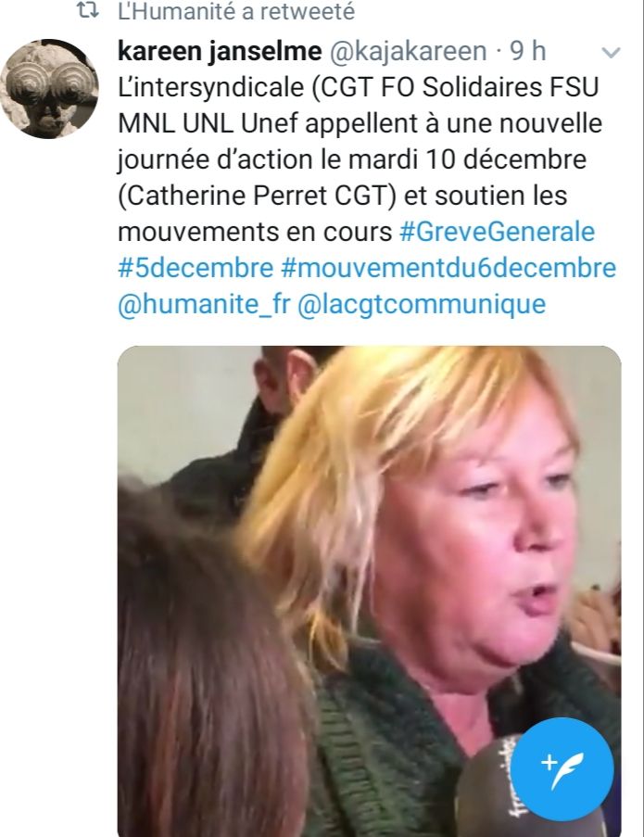Play the embedded video of the blonde woman
Image resolution: width=644 pixels, height=837 pixels.
(x=369, y=591)
